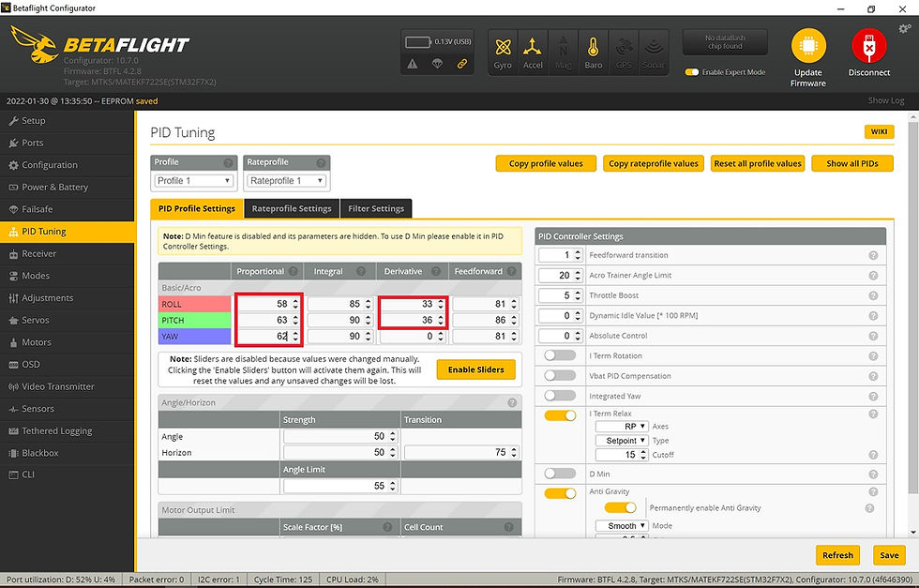Open I Term Relax Type dropdown
919x588 pixels.
coord(621,440)
